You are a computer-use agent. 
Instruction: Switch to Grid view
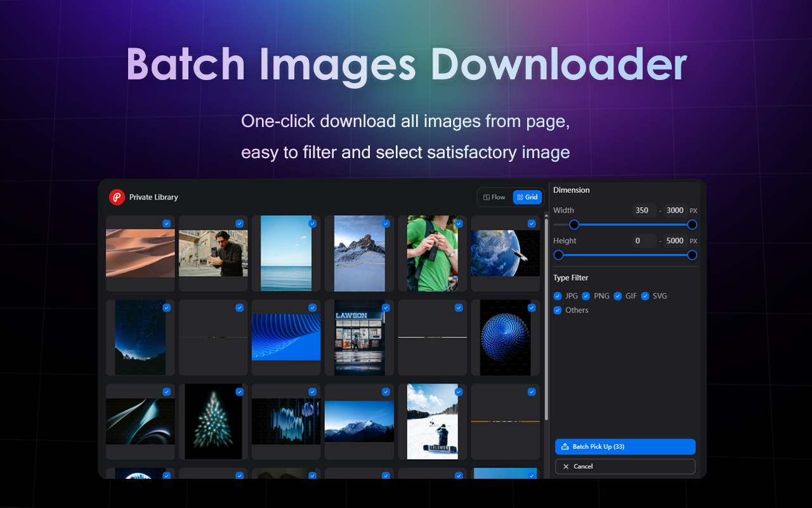[527, 197]
